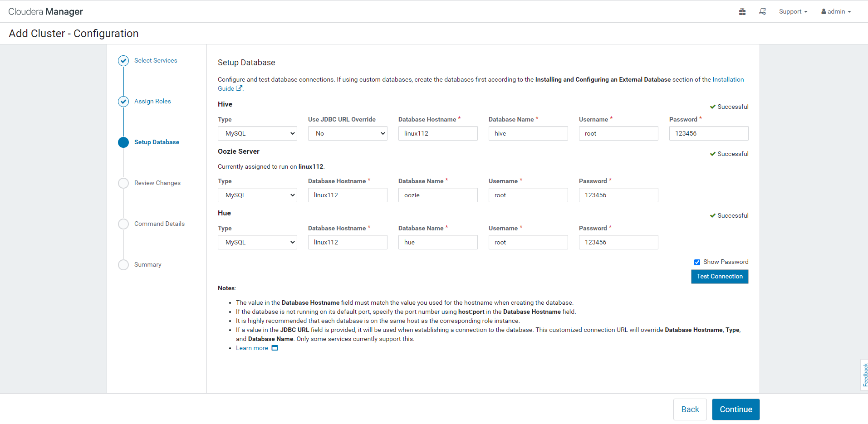This screenshot has width=868, height=424.
Task: Open the running commands scroll icon
Action: pos(763,12)
